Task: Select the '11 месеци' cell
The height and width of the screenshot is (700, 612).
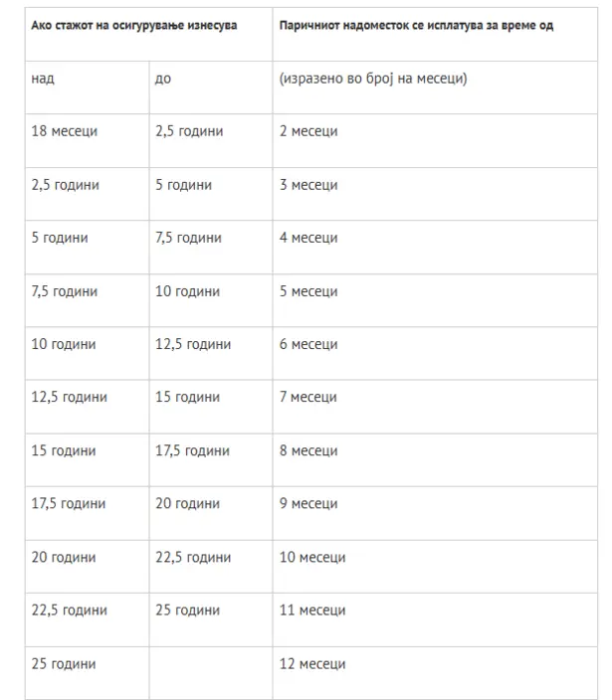Action: pos(435,619)
